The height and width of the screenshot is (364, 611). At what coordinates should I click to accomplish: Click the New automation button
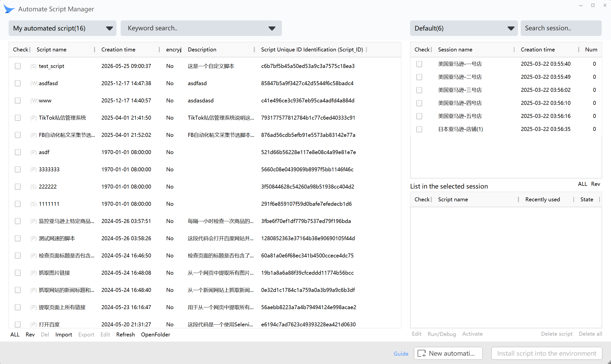coord(448,353)
